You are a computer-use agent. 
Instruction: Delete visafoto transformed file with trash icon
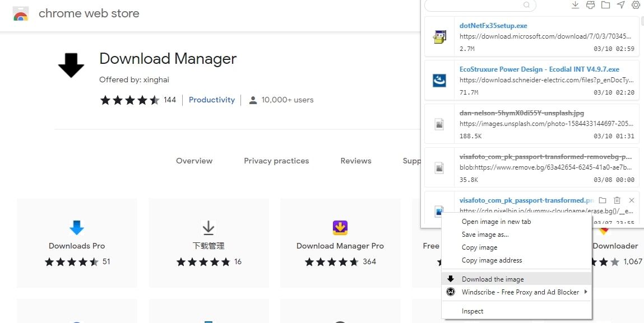click(617, 200)
